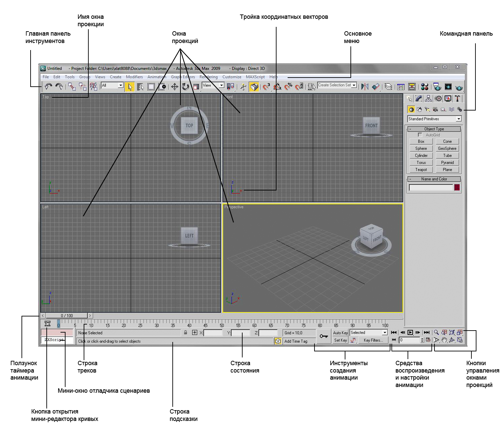
Task: Open the Rendering menu
Action: pos(208,77)
